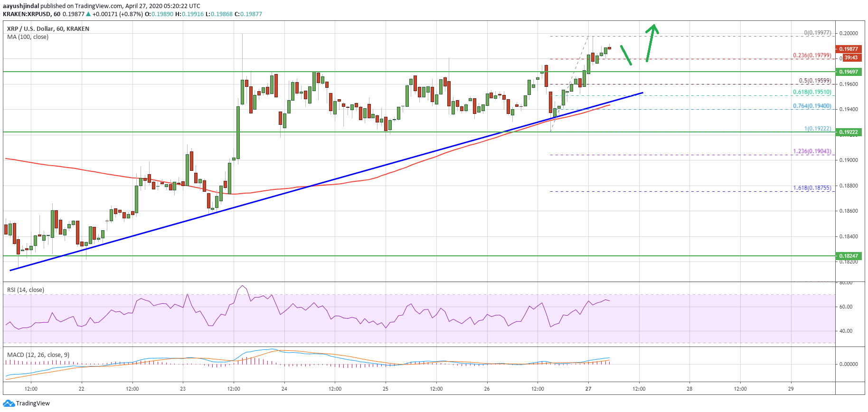Select the red current price tag 0.19877
The width and height of the screenshot is (868, 412).
point(849,49)
